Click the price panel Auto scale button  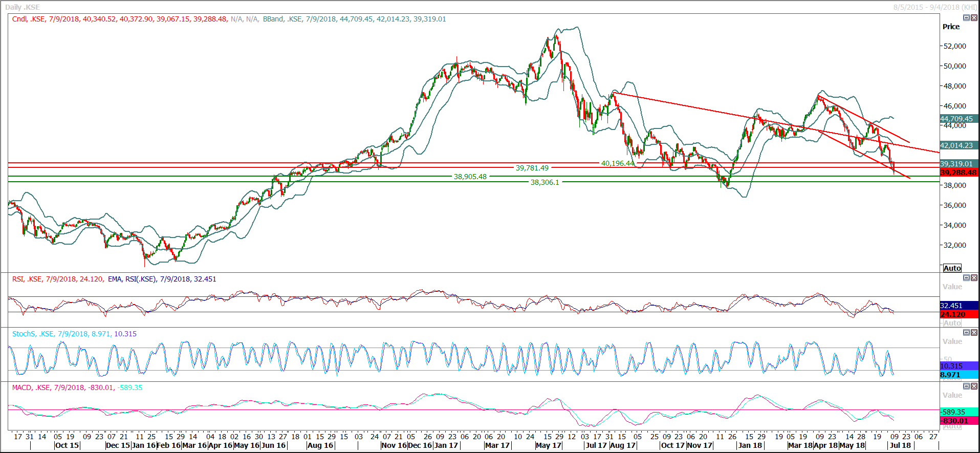[952, 268]
